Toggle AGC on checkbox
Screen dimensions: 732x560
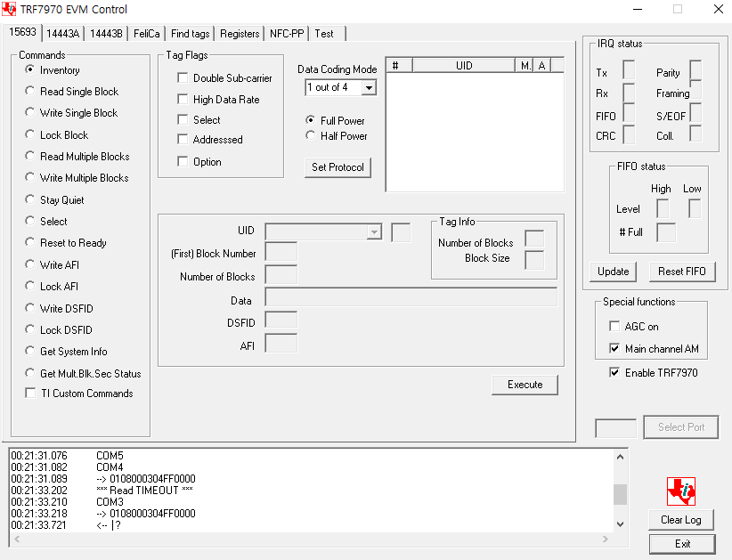coord(614,326)
